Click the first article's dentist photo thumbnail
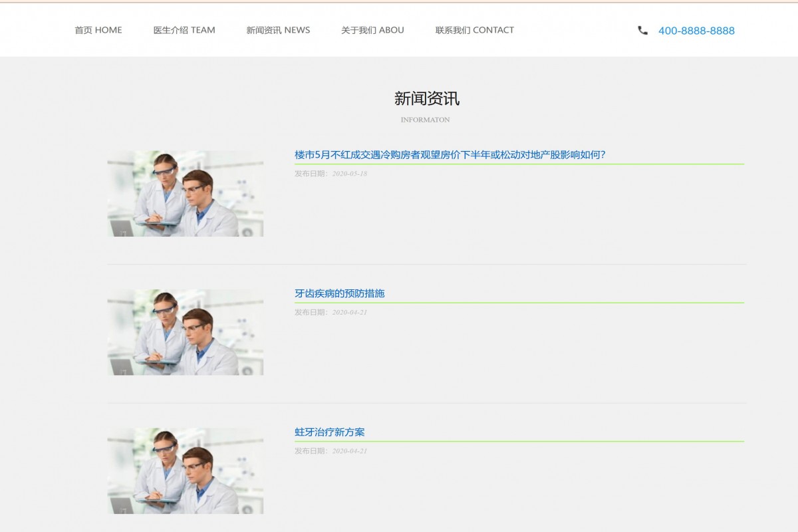This screenshot has height=532, width=798. [x=186, y=193]
